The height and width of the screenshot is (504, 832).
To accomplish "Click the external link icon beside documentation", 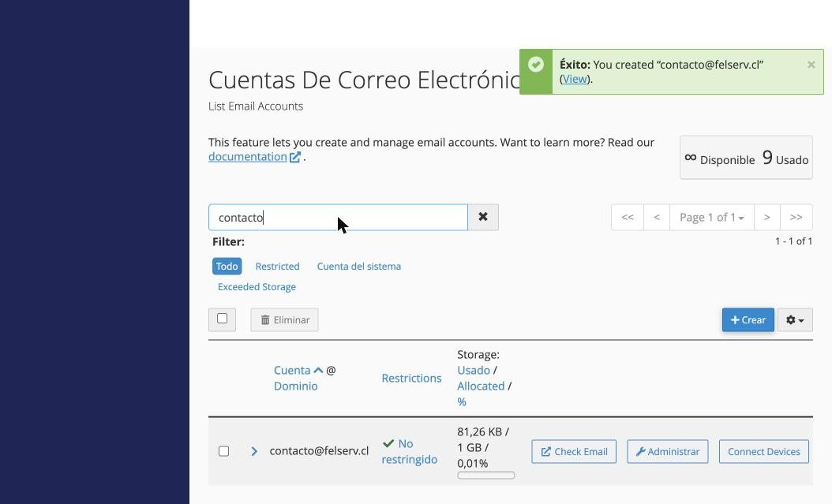I will 295,157.
